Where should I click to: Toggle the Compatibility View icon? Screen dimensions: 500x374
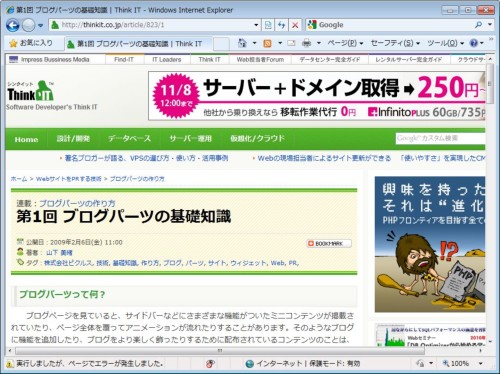[268, 25]
